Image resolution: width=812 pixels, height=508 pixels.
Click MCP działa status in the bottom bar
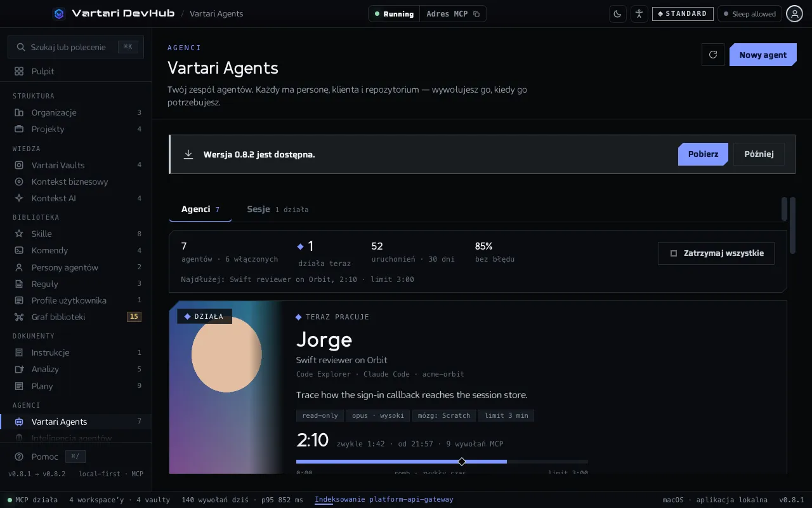click(32, 500)
